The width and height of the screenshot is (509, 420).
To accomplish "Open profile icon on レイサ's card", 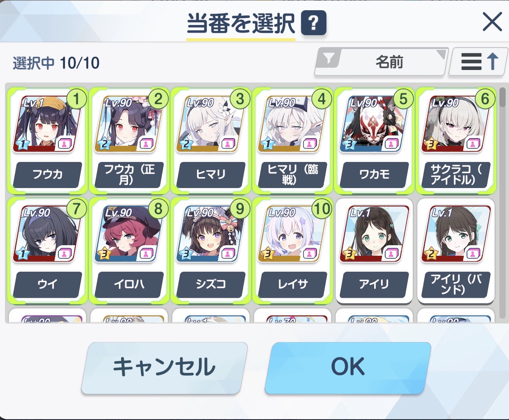I will (309, 254).
